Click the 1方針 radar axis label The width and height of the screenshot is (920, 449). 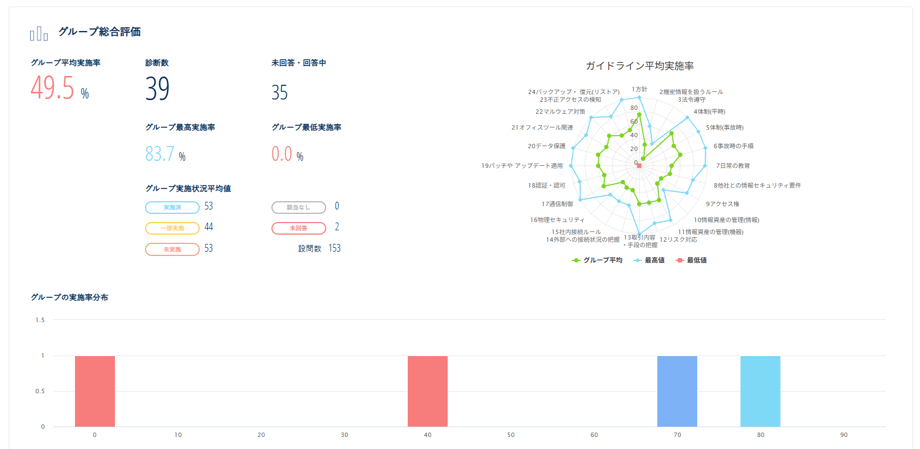639,89
